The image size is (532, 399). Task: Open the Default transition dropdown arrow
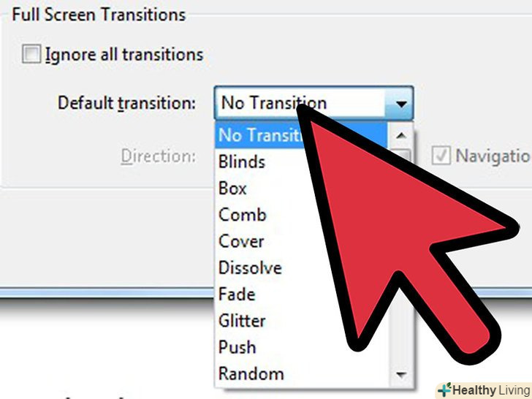pos(401,103)
